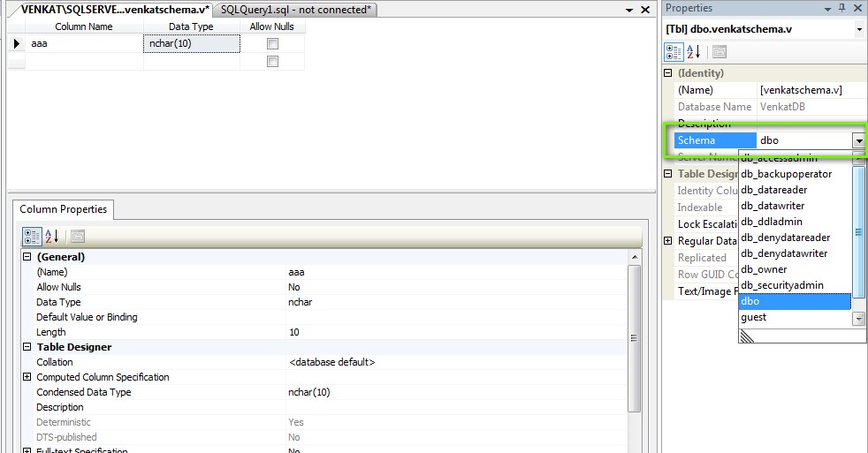The width and height of the screenshot is (868, 453).
Task: Select db_denydatareader from schema list
Action: coord(795,238)
